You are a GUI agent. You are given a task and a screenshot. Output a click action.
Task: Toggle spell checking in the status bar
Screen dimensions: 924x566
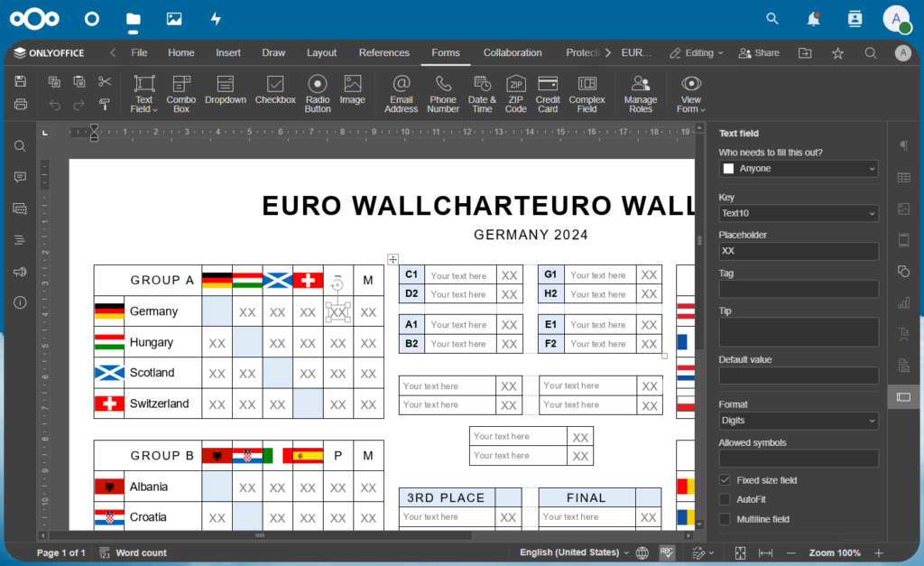click(x=667, y=552)
